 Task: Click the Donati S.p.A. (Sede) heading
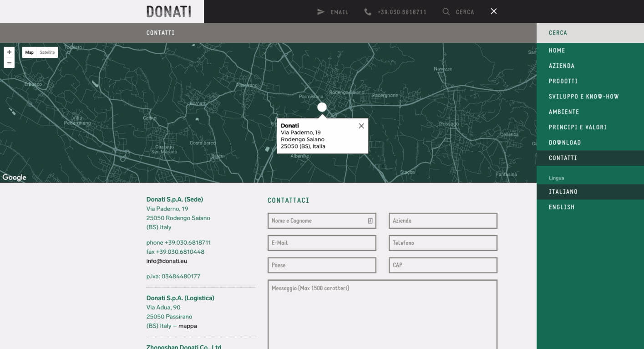(175, 200)
